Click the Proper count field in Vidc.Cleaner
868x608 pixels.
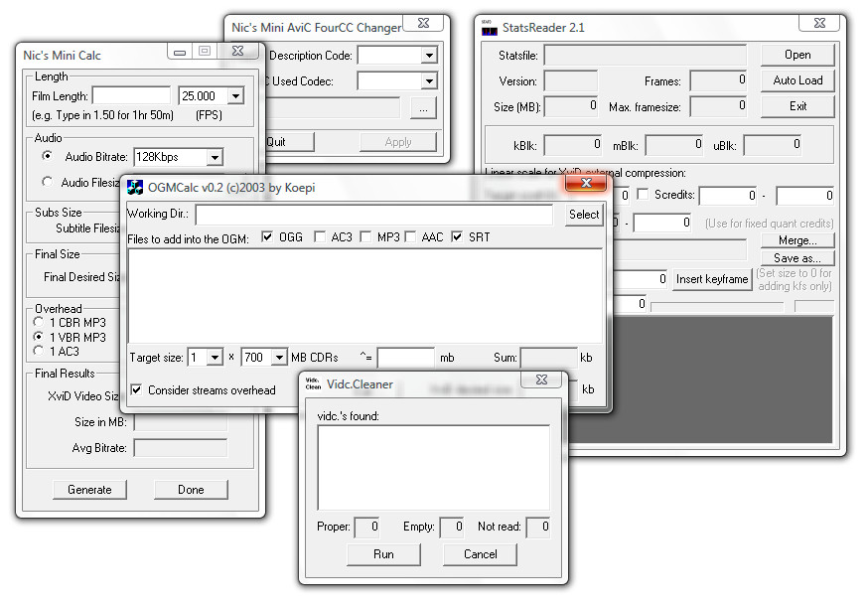[x=366, y=528]
